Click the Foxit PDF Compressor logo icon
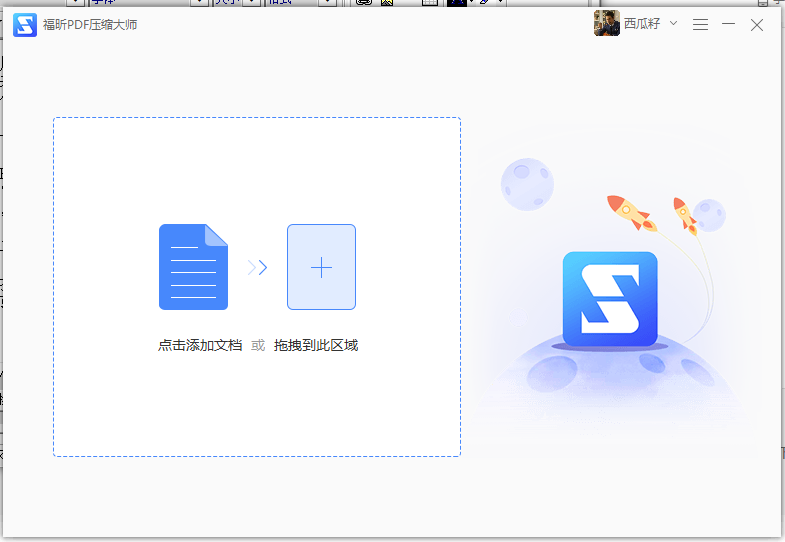Screen dimensions: 785x542 (25, 25)
